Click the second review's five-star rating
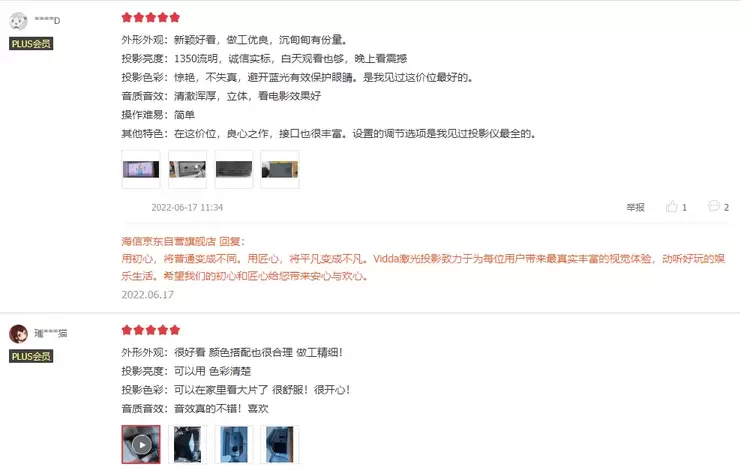Screen dimensions: 750x470 click(x=151, y=330)
